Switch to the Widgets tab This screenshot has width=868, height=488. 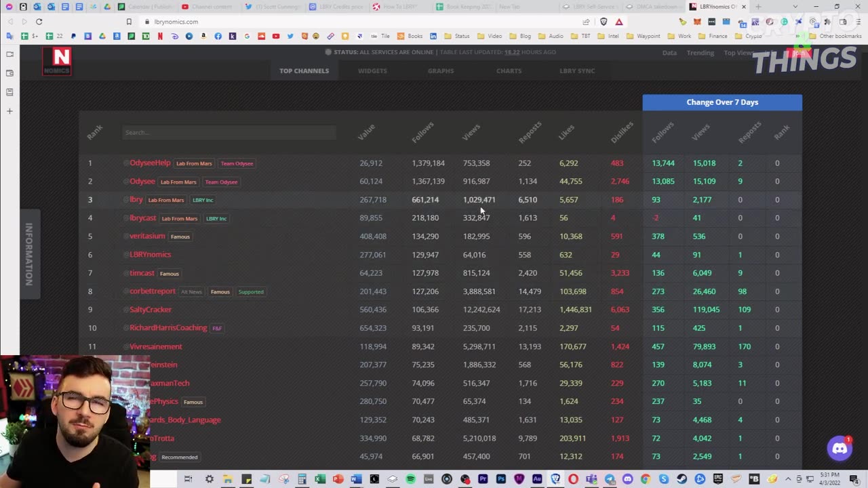click(x=372, y=70)
